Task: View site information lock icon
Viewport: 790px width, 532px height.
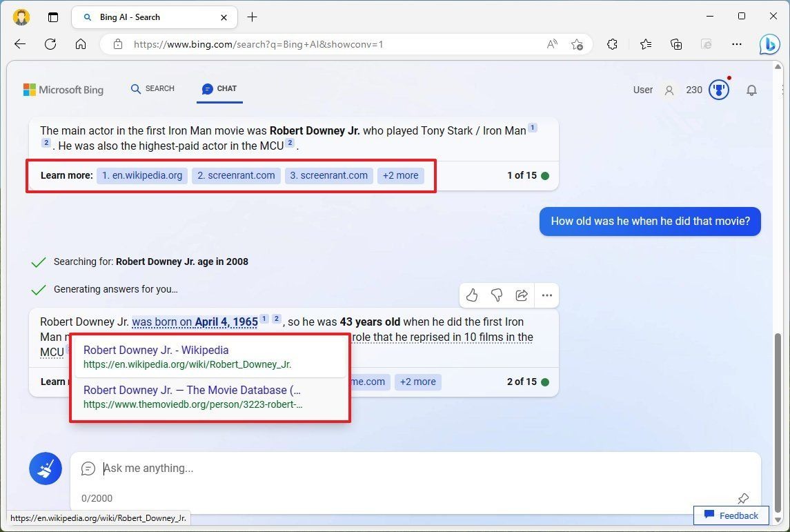Action: [x=118, y=44]
